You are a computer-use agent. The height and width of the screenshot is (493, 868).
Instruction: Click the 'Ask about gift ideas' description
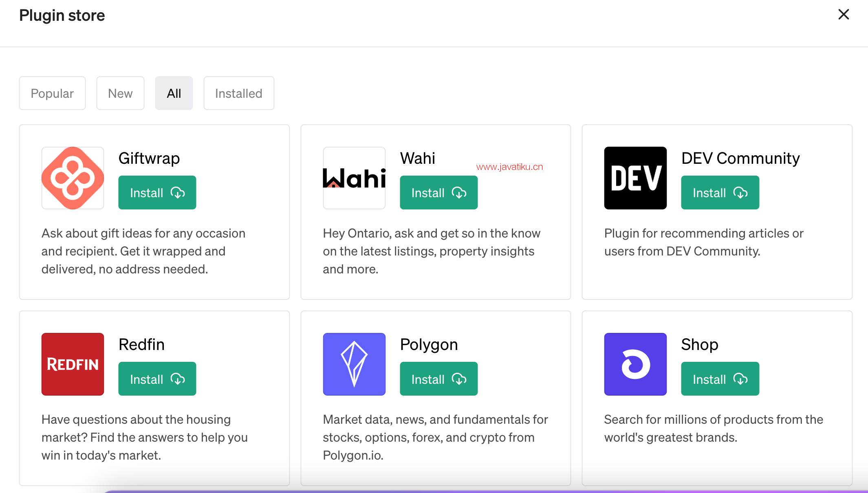click(143, 251)
